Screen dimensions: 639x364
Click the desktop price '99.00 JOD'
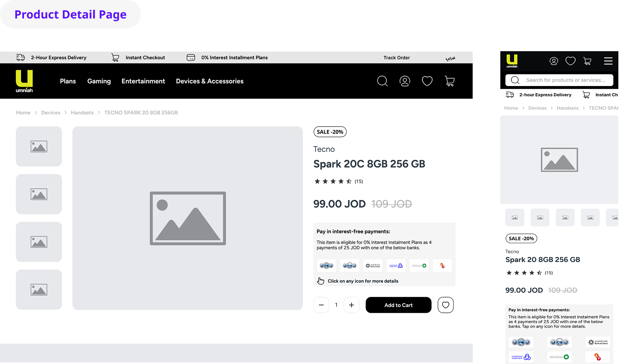339,204
